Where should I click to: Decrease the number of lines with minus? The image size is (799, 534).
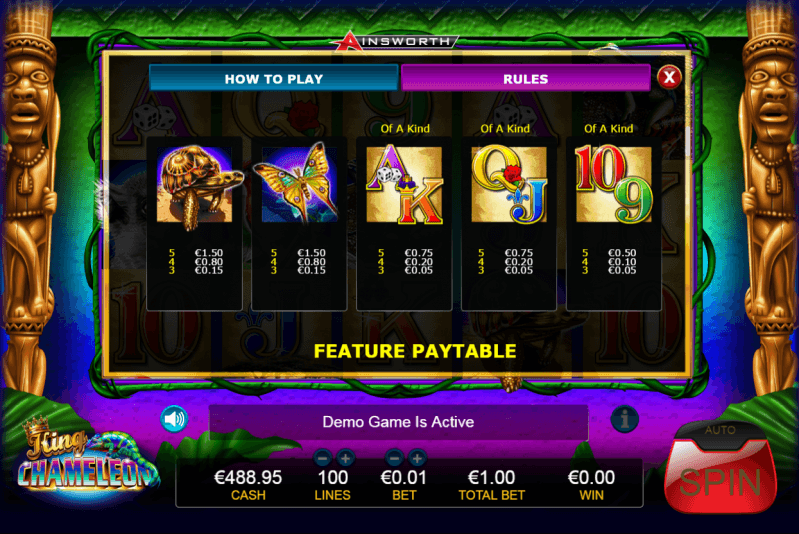point(323,459)
